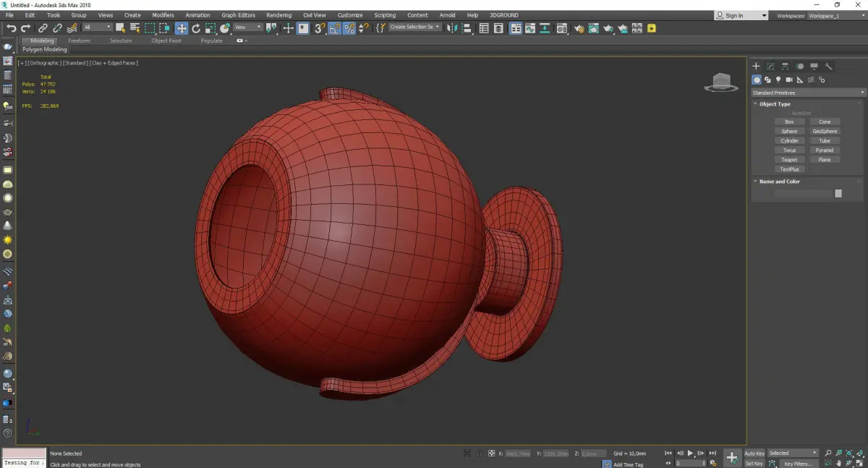Click the Undo arrow icon
The width and height of the screenshot is (868, 468).
click(x=11, y=28)
